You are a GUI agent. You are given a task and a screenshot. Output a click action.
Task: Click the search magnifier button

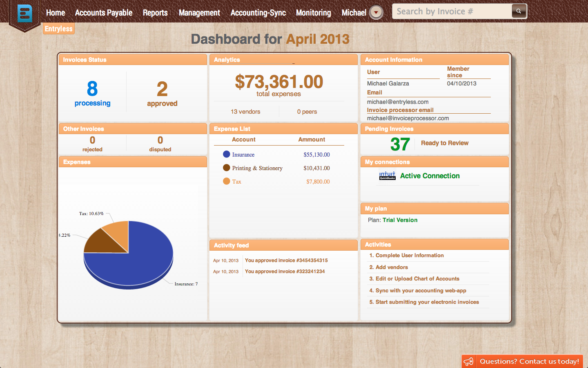click(x=519, y=11)
